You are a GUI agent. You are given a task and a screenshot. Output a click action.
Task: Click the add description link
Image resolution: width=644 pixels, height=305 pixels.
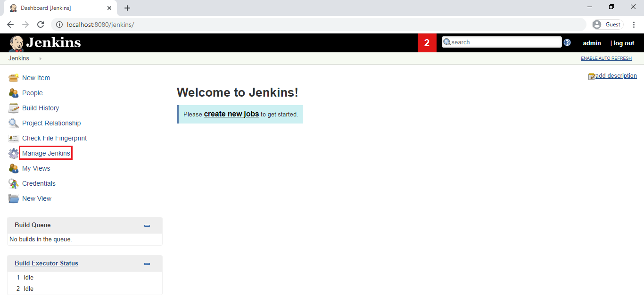[x=616, y=76]
